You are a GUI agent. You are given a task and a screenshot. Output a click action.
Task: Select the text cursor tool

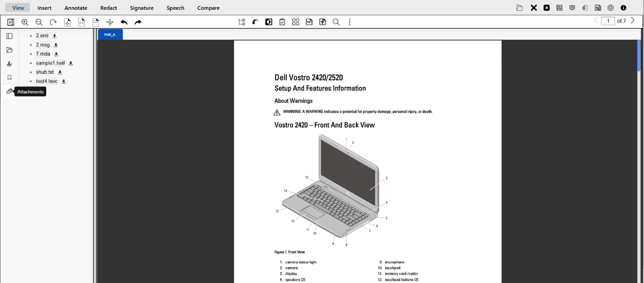pyautogui.click(x=349, y=22)
